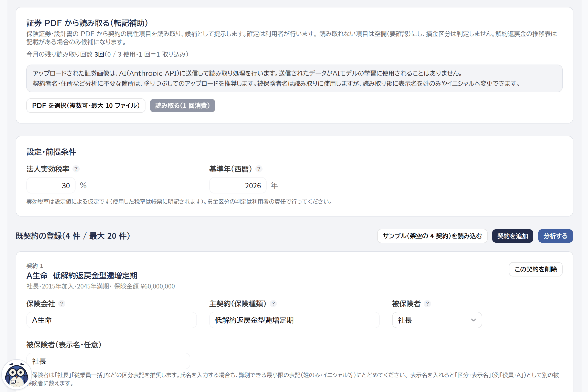Delete contract 1 with この契約を削除

click(x=535, y=269)
